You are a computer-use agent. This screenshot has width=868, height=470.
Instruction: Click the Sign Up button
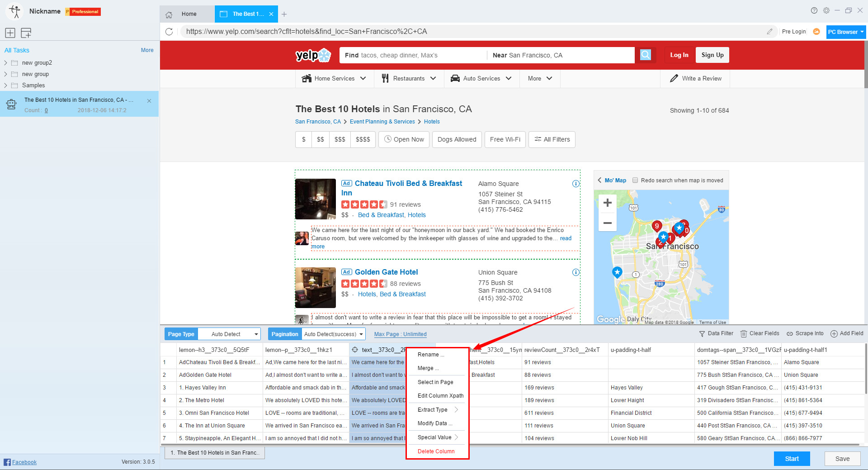click(x=712, y=55)
